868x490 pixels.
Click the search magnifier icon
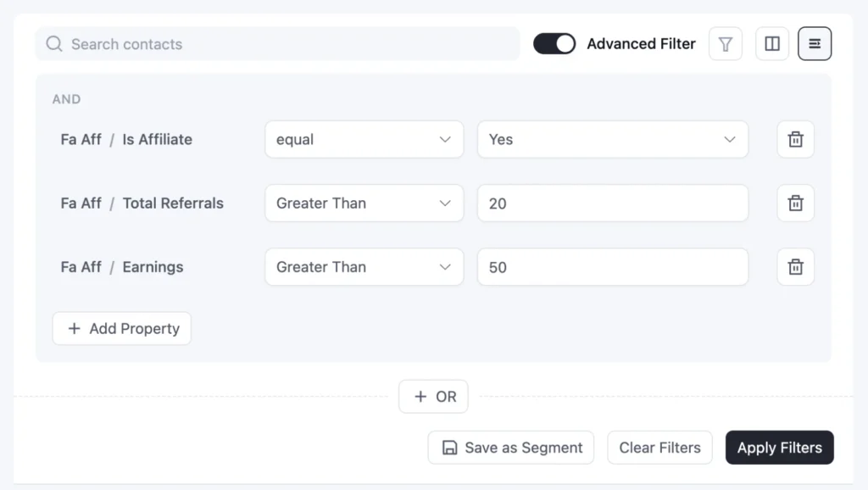tap(53, 44)
